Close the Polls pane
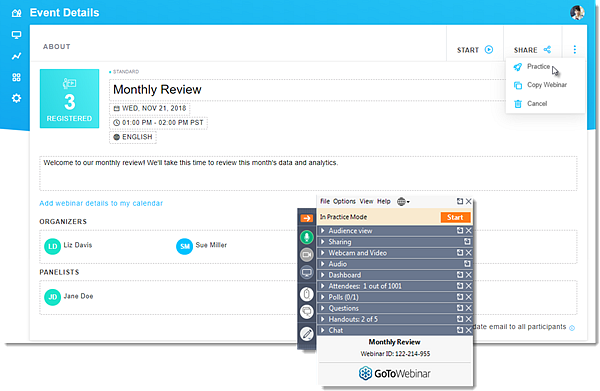Viewport: 600px width, 391px height. point(468,297)
